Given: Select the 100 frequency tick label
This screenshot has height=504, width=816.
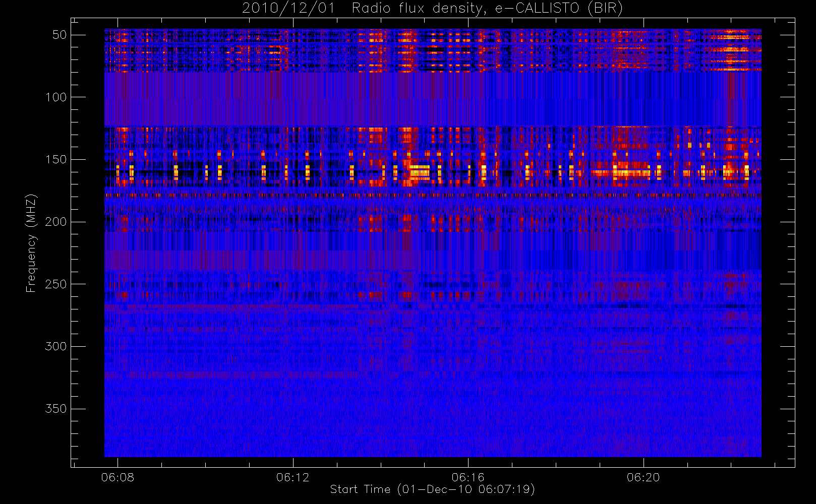Looking at the screenshot, I should pyautogui.click(x=56, y=97).
